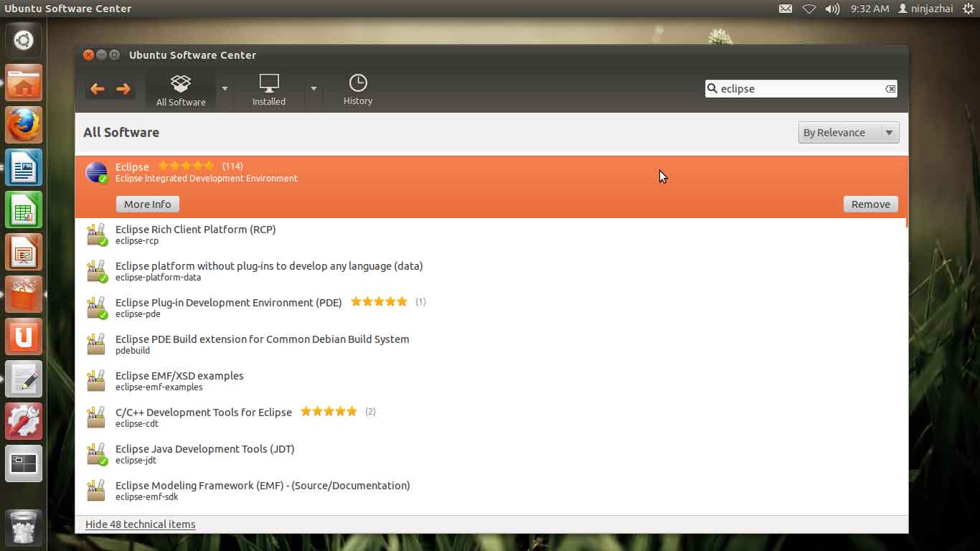The width and height of the screenshot is (980, 551).
Task: Switch to the Installed view
Action: pyautogui.click(x=269, y=90)
